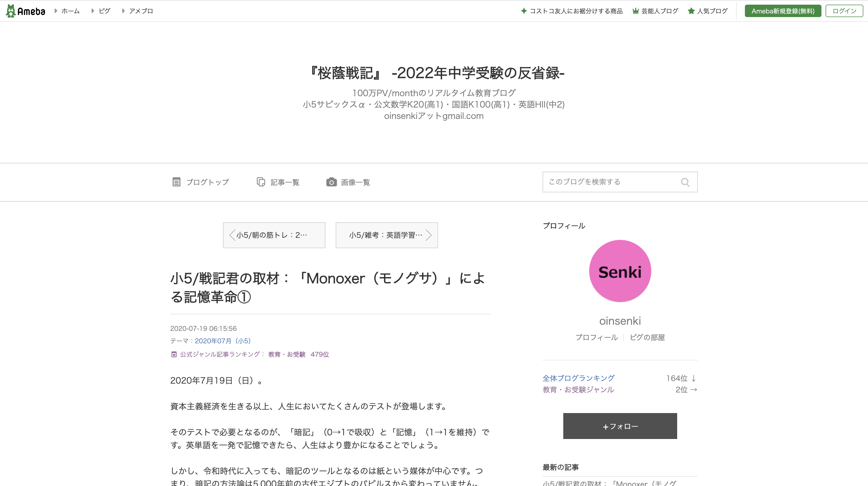This screenshot has height=486, width=868.
Task: Click the magnifier search icon
Action: point(685,182)
